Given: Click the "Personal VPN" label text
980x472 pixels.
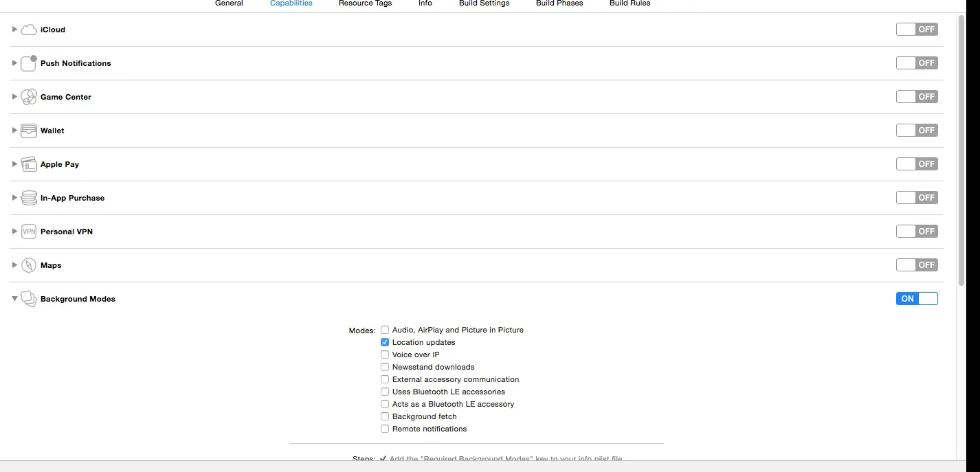Looking at the screenshot, I should (x=67, y=232).
